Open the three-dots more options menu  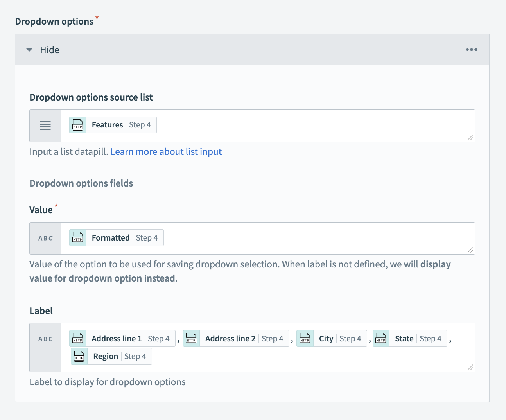471,50
